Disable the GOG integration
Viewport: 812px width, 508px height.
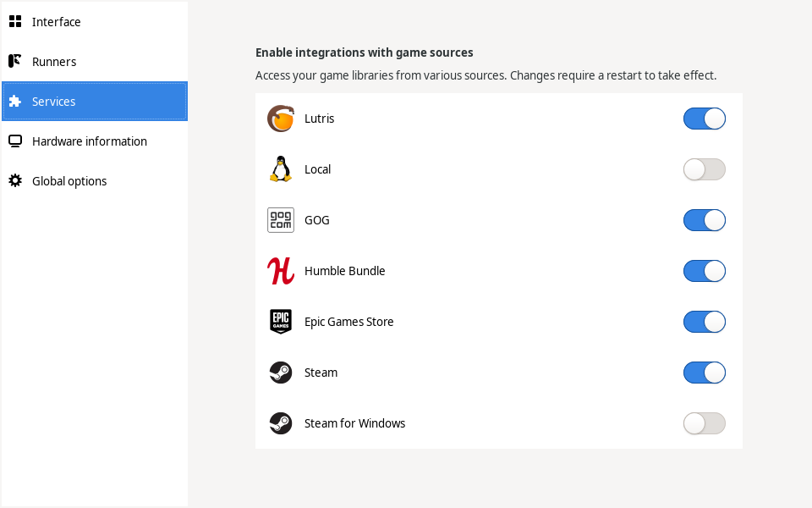(705, 220)
